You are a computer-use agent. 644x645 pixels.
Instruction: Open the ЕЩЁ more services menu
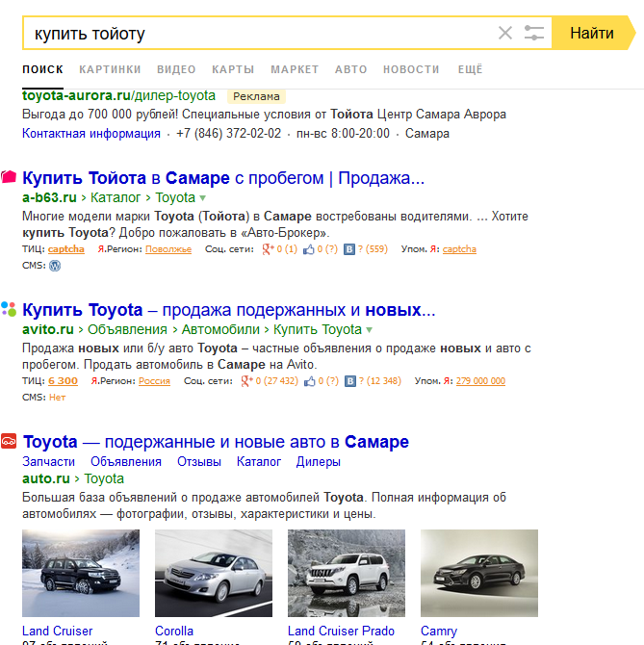(470, 69)
